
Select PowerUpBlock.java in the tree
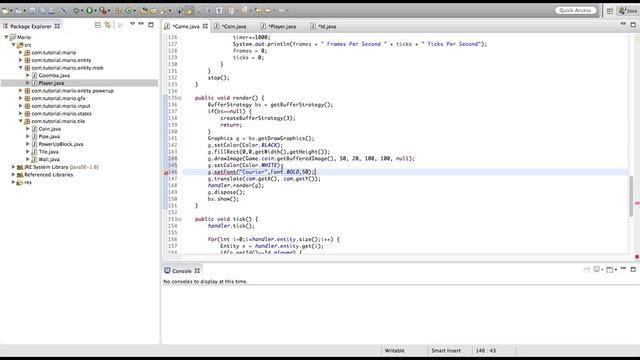tap(61, 144)
